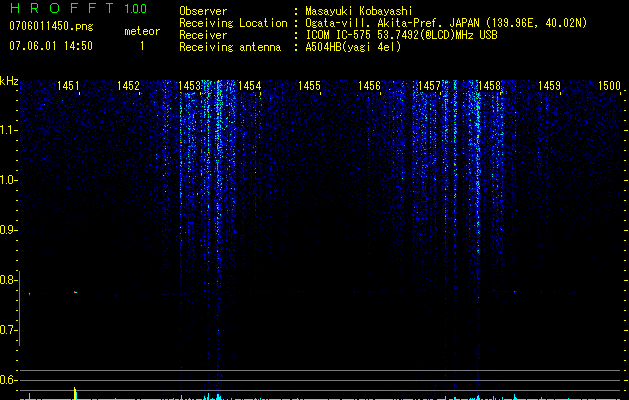Click the location text Ogata-vill. Akita-Pref. JAPAN
Viewport: 629px width, 400px height.
point(390,23)
